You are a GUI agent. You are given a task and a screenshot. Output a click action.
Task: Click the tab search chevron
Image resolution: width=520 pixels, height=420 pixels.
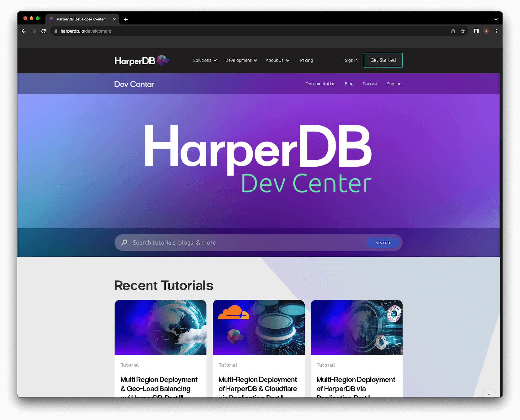496,20
